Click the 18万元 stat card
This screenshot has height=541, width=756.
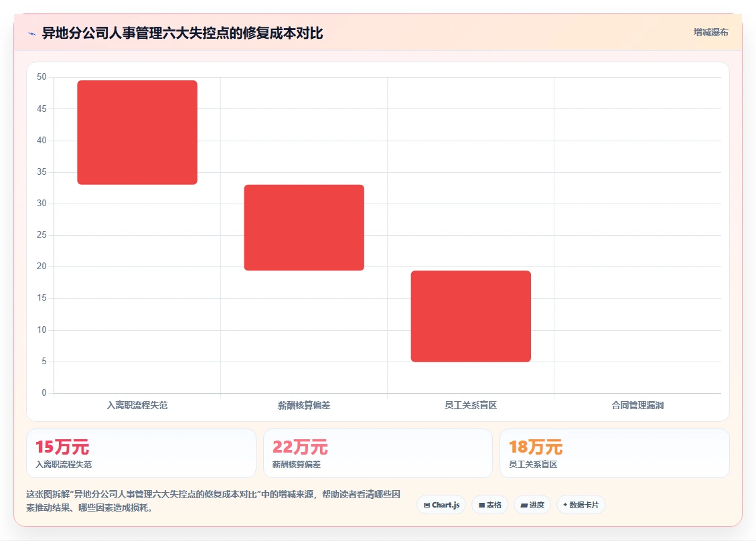click(615, 453)
